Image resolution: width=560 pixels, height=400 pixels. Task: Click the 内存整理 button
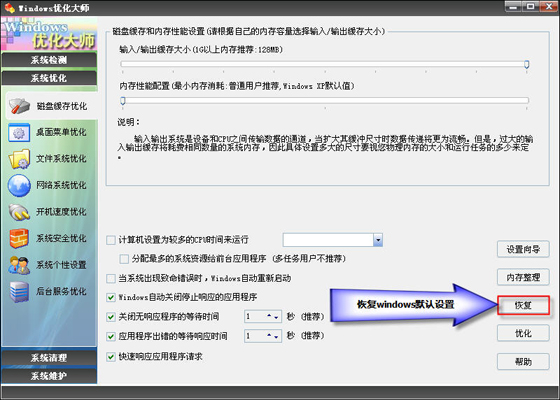coord(523,277)
